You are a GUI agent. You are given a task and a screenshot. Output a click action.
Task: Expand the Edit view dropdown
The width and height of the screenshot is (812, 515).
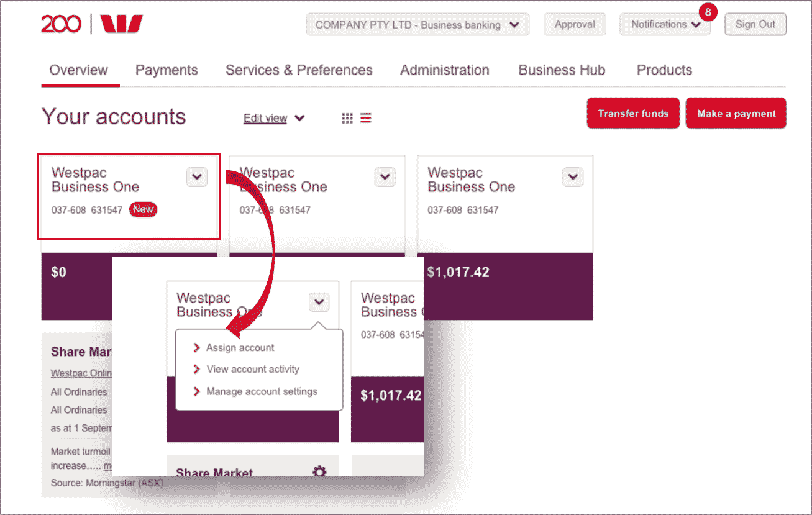point(274,118)
